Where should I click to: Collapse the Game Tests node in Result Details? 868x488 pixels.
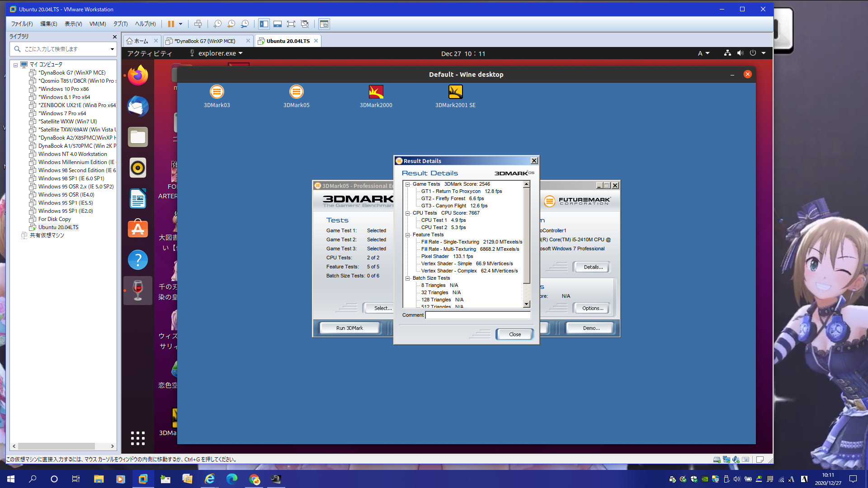pyautogui.click(x=407, y=184)
